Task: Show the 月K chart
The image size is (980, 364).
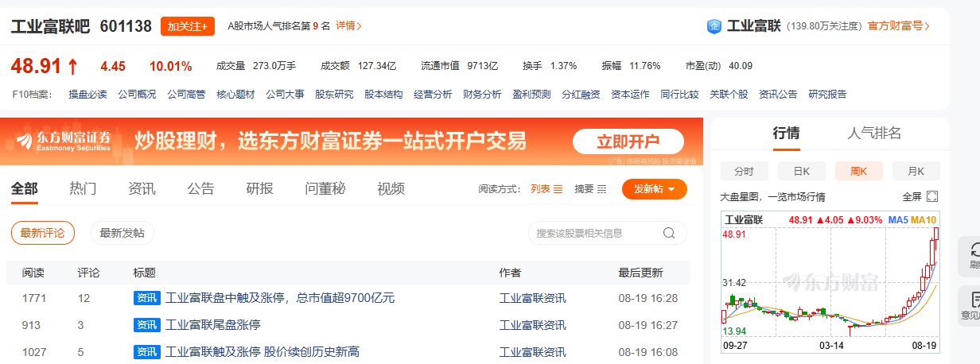Action: pos(916,171)
